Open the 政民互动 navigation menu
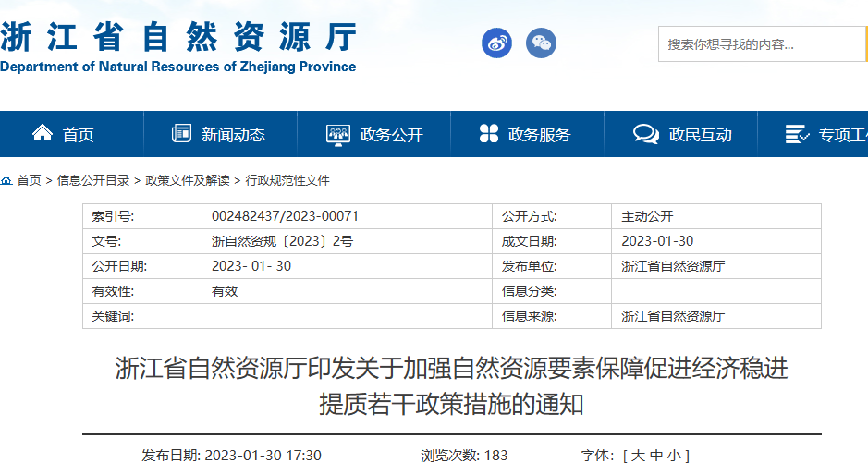Screen dimensions: 868x475 (x=700, y=135)
